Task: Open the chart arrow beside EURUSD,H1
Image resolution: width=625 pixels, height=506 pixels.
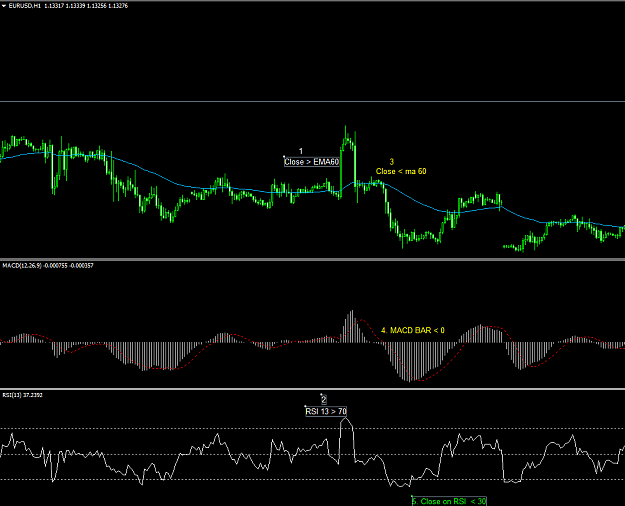Action: 4,6
